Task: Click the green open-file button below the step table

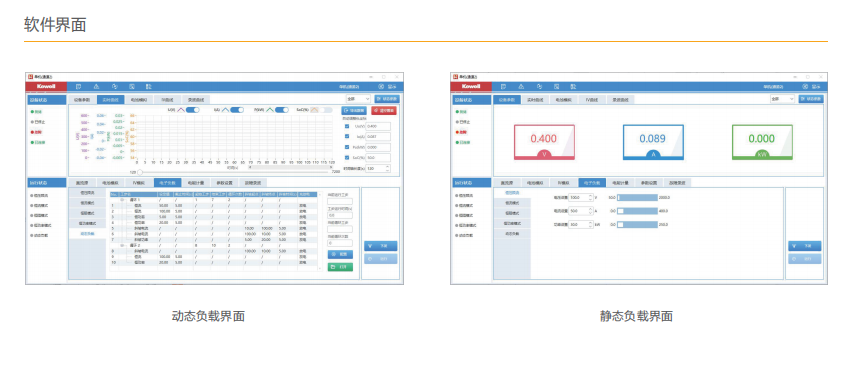Action: (x=340, y=267)
